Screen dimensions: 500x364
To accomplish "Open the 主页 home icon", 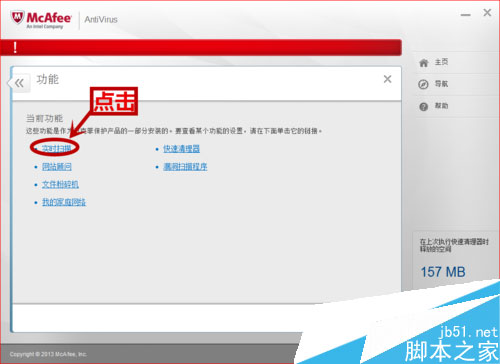I will click(x=423, y=63).
